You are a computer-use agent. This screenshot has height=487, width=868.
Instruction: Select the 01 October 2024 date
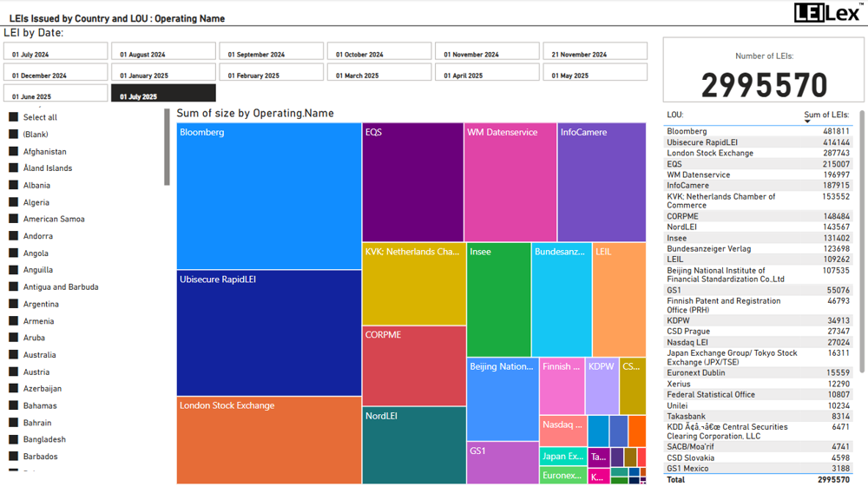pos(379,51)
